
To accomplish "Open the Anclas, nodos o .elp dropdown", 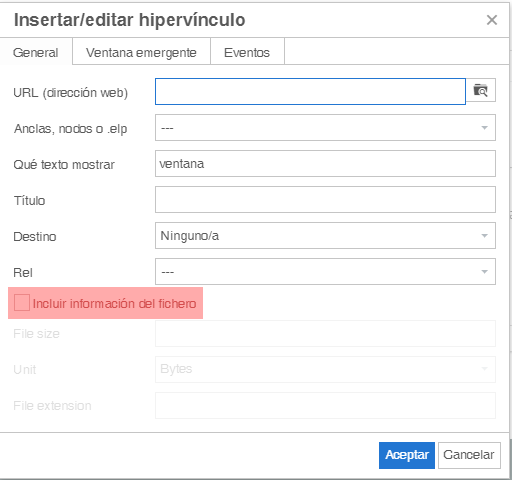I will 325,128.
